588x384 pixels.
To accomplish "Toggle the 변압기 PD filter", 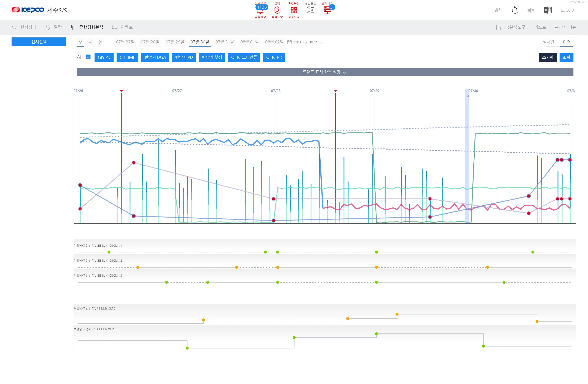I will pos(184,57).
